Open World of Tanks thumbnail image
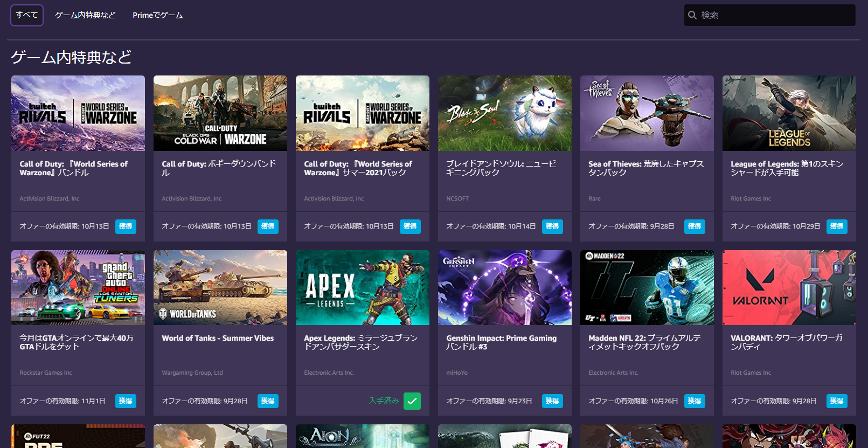Image resolution: width=868 pixels, height=448 pixels. click(x=220, y=288)
